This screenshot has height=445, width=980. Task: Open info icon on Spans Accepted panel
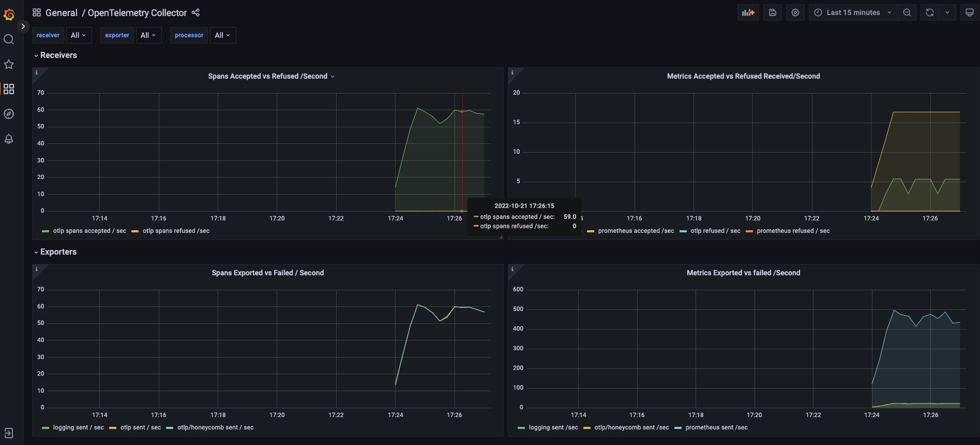37,72
